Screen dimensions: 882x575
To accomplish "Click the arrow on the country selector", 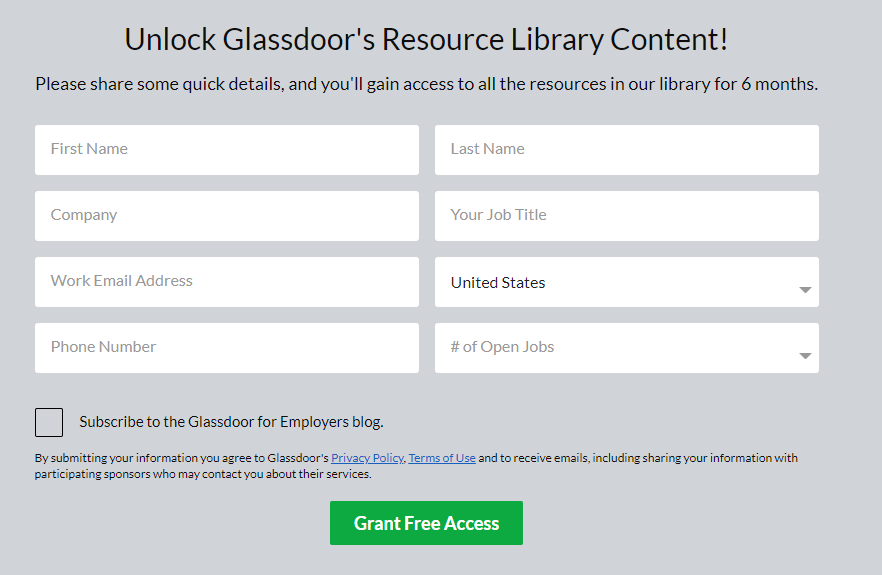I will point(805,290).
